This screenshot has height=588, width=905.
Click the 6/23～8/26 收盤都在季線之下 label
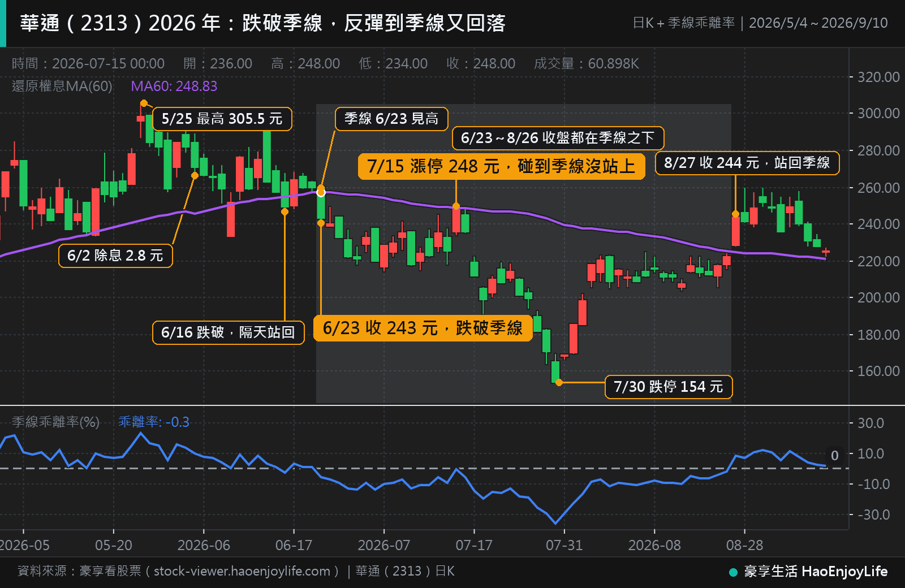pyautogui.click(x=558, y=138)
